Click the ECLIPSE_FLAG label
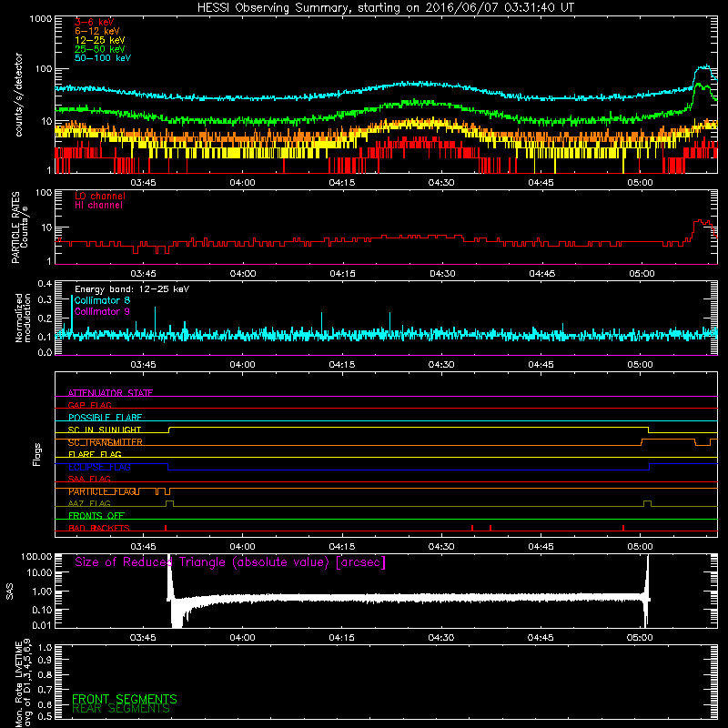The width and height of the screenshot is (728, 728). point(99,467)
